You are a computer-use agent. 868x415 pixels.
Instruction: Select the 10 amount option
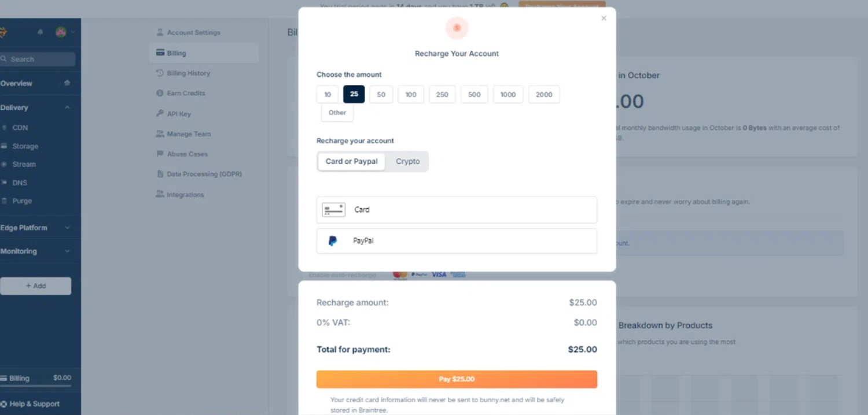click(328, 94)
